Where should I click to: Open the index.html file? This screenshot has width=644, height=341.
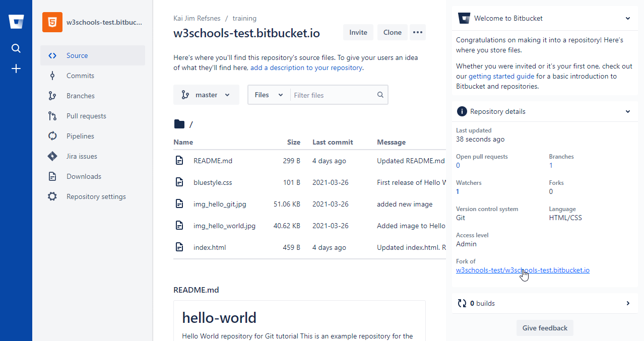pos(210,247)
